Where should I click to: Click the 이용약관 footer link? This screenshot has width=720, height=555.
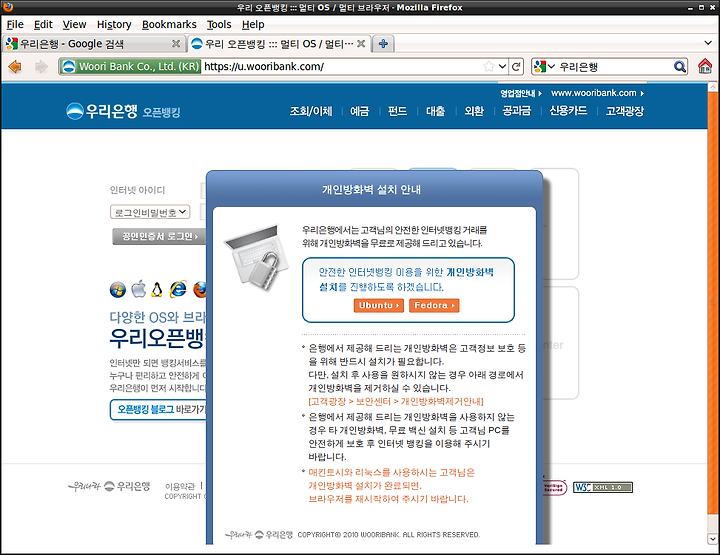coord(180,486)
